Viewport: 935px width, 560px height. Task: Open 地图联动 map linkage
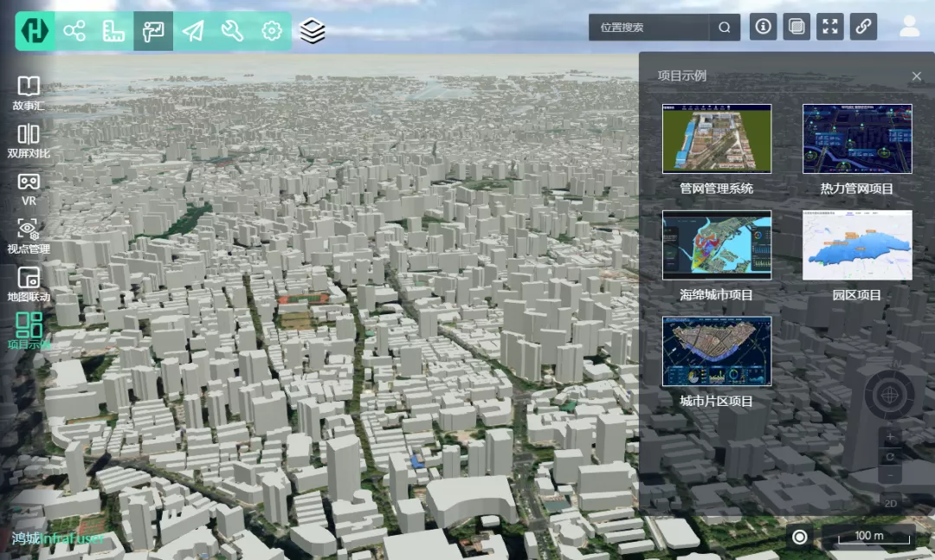[29, 285]
